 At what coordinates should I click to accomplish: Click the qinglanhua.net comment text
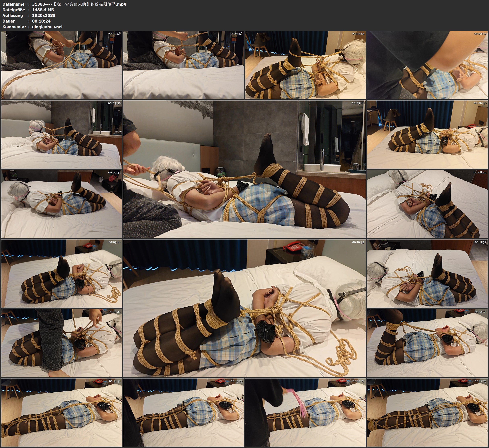47,27
